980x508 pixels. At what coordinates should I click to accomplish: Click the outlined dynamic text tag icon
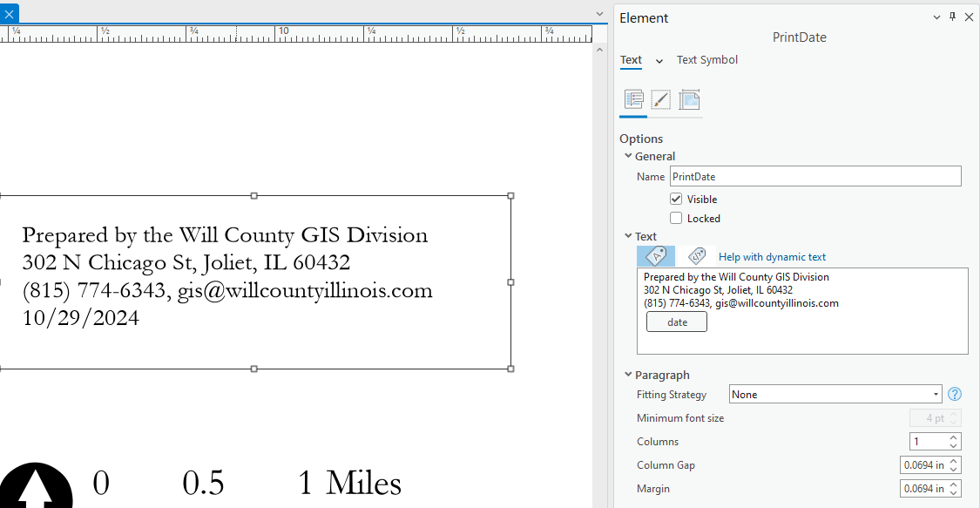[x=696, y=255]
